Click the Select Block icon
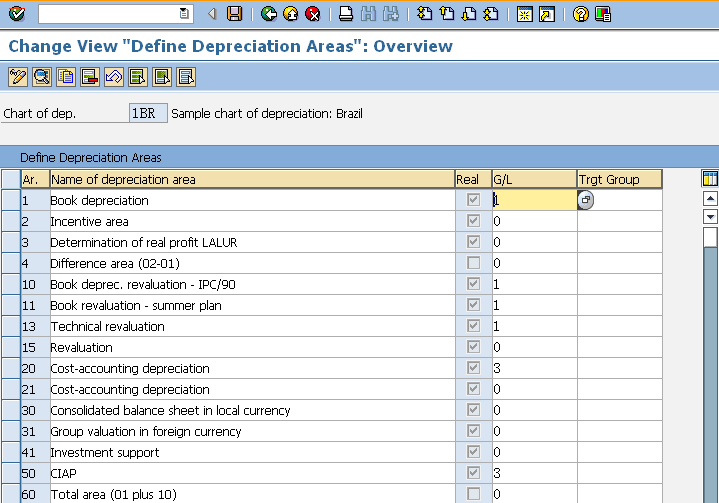The width and height of the screenshot is (719, 503). 162,77
